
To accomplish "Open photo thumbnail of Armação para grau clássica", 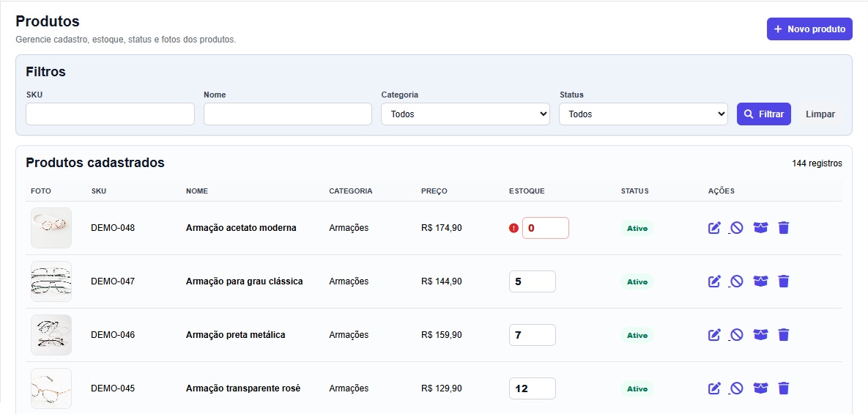I will point(51,281).
